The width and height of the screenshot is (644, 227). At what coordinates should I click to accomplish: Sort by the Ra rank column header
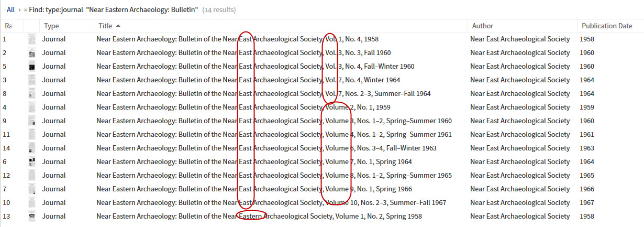[8, 26]
